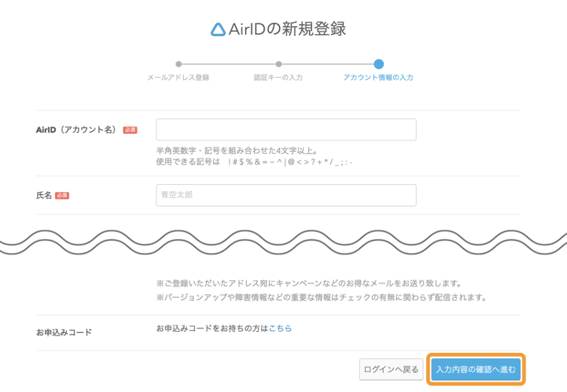Select the アカウント情報の入力 step
The height and width of the screenshot is (392, 567).
point(378,77)
